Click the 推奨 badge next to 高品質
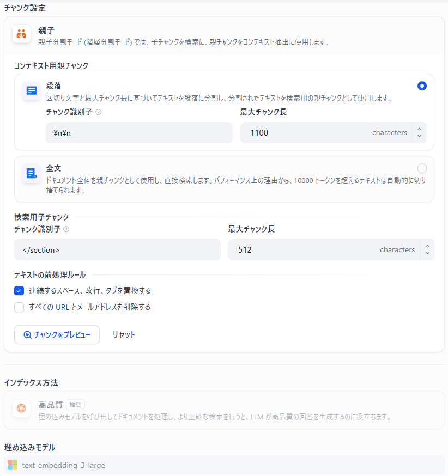 (76, 405)
